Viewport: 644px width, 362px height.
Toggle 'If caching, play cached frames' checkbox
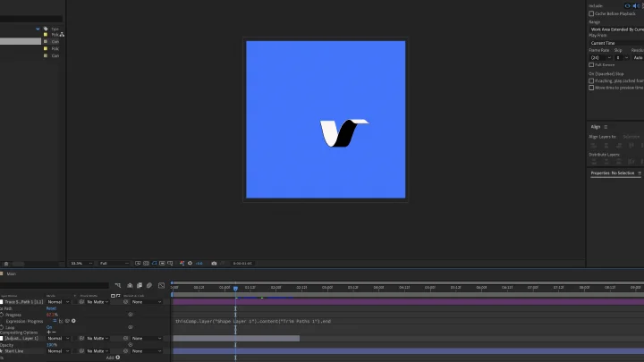[x=591, y=80]
